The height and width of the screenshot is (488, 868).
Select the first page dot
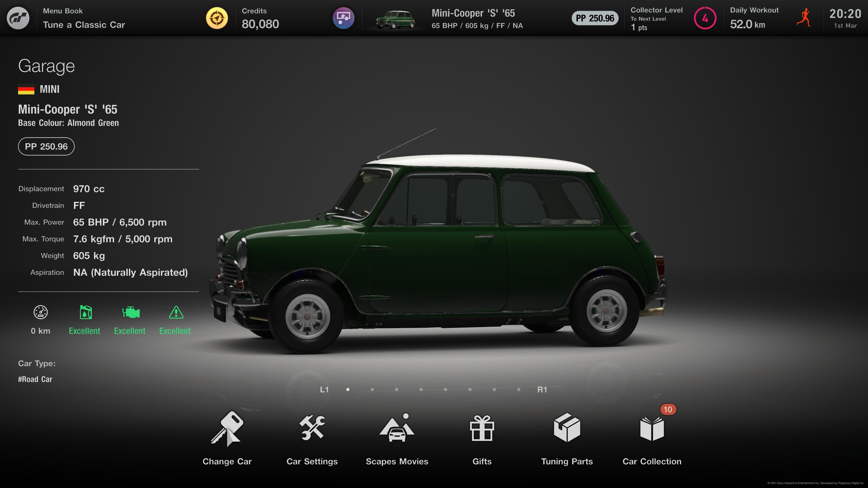coord(348,390)
